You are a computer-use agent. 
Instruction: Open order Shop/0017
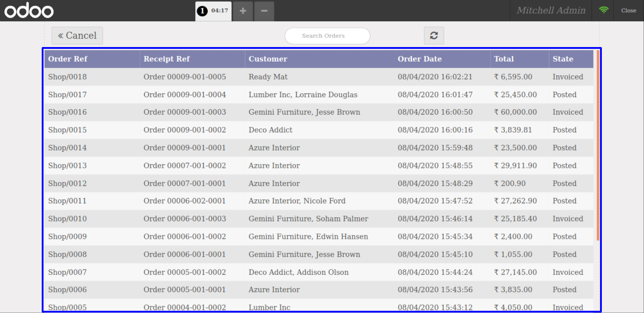[x=319, y=95]
